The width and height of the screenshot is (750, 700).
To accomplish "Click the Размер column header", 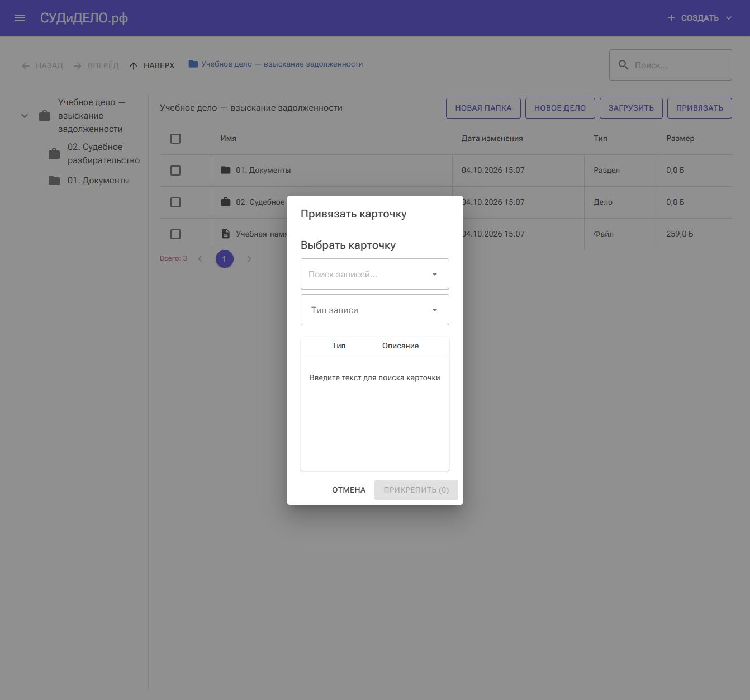I will [680, 138].
